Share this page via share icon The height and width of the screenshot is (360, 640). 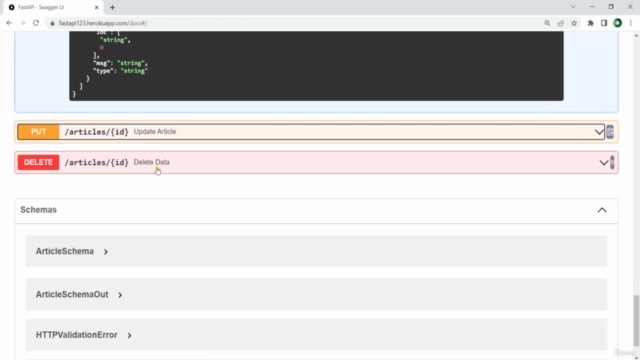coord(561,23)
